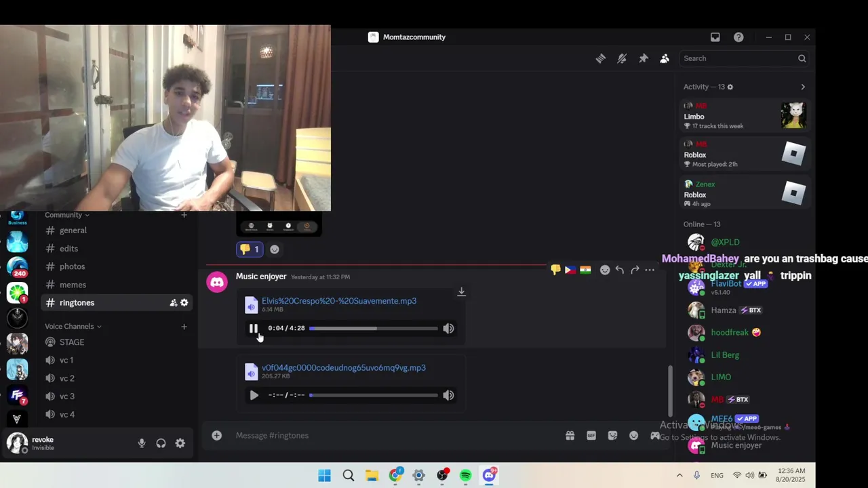Screen dimensions: 868x488
Task: Open the Elvis Crespo Suavemente.mp3 file link
Action: (339, 301)
